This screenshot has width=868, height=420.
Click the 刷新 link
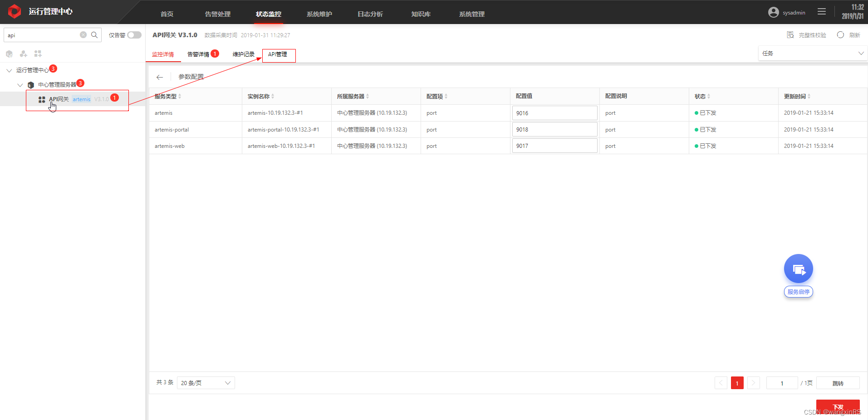coord(855,35)
